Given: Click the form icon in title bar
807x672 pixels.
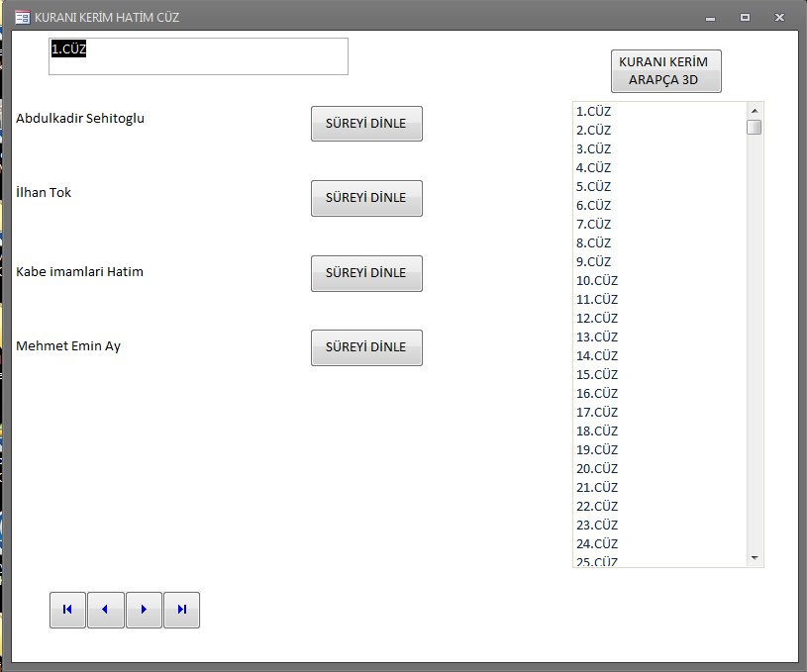Looking at the screenshot, I should [21, 18].
